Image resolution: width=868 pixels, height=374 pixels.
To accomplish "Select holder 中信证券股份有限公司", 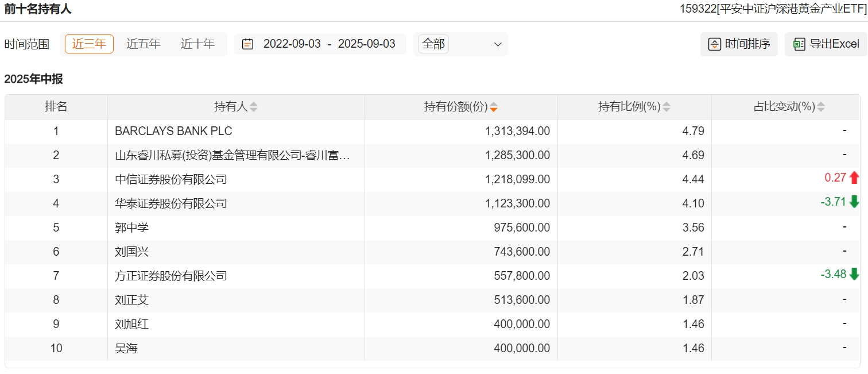I will pos(171,179).
